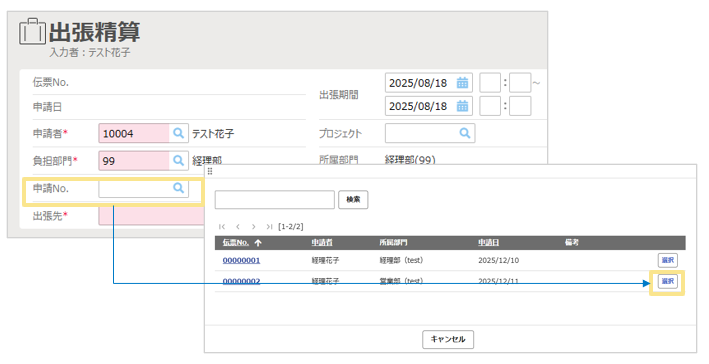Click 検索 button in dialog
Viewport: 709px width, 364px height.
353,199
